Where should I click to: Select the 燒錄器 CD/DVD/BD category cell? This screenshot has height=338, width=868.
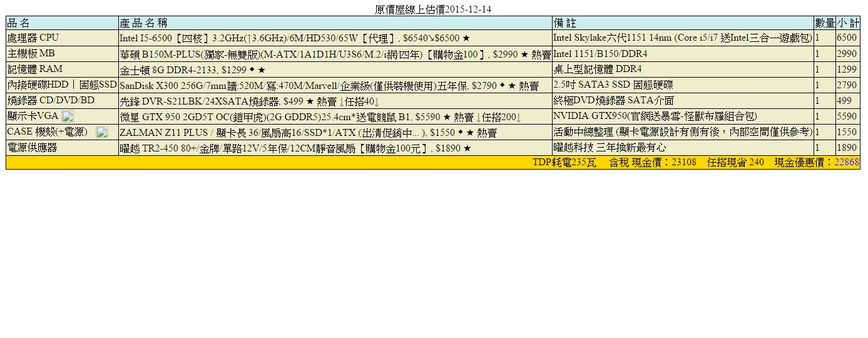62,100
